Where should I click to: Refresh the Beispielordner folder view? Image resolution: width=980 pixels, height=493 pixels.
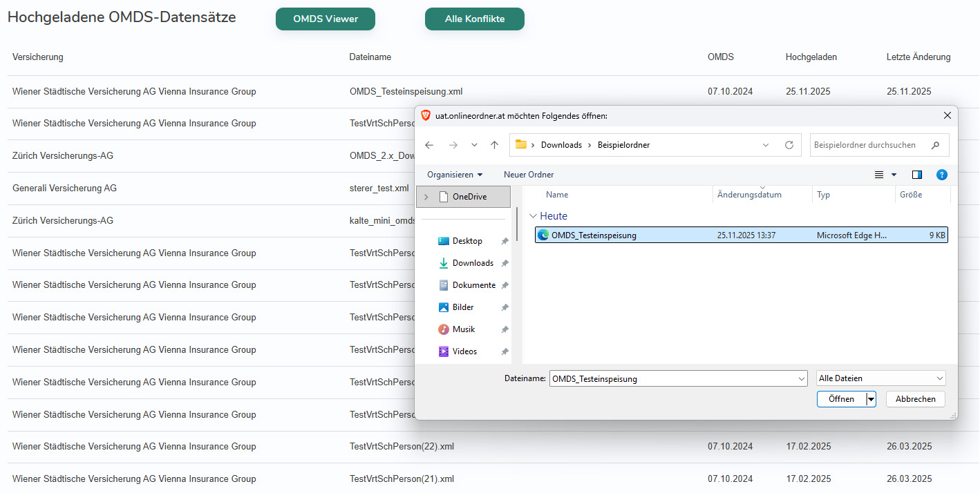(x=789, y=145)
